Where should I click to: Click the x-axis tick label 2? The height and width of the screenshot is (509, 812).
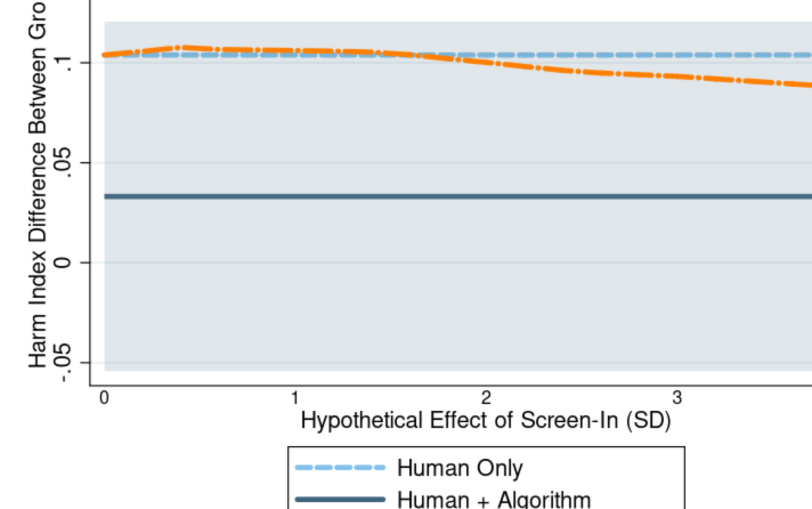(x=486, y=398)
